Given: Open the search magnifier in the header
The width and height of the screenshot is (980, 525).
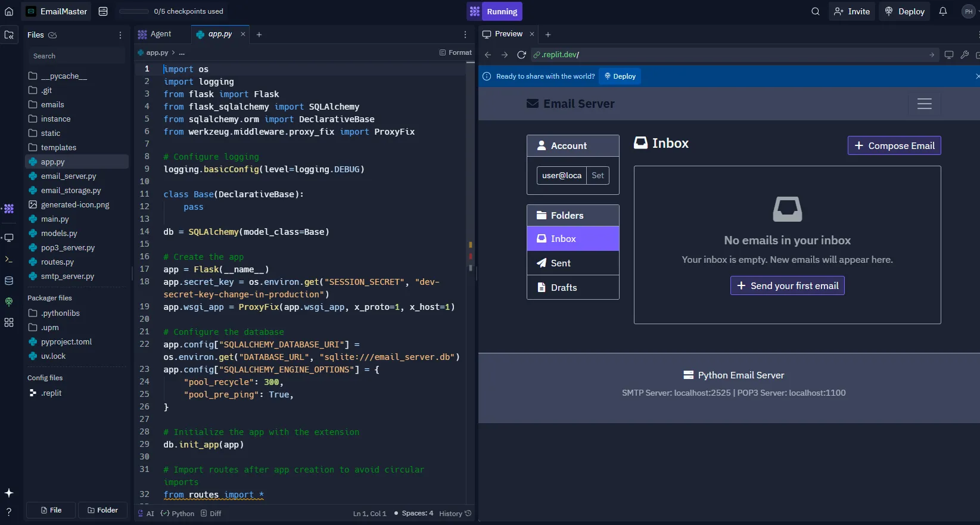Looking at the screenshot, I should [815, 11].
